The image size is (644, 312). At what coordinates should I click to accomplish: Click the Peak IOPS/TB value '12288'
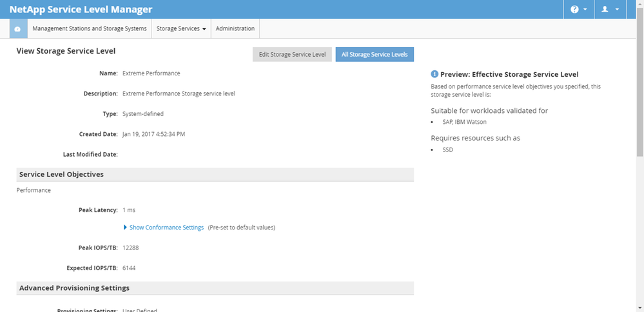coord(131,248)
